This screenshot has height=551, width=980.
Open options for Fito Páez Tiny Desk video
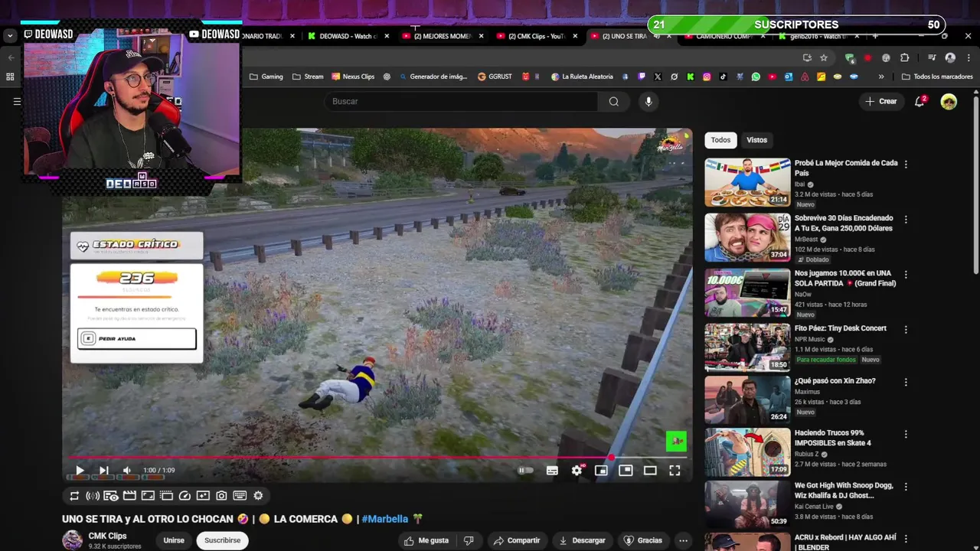pos(906,330)
